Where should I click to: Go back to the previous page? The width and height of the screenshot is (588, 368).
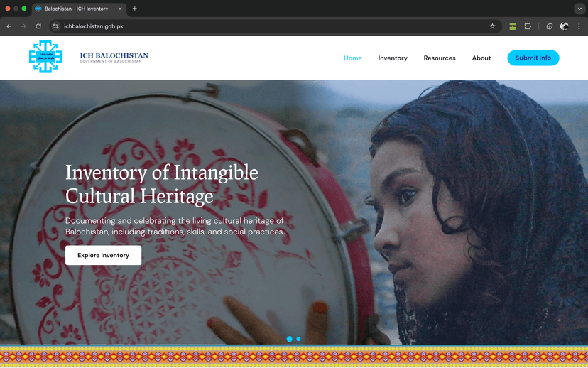(x=9, y=26)
